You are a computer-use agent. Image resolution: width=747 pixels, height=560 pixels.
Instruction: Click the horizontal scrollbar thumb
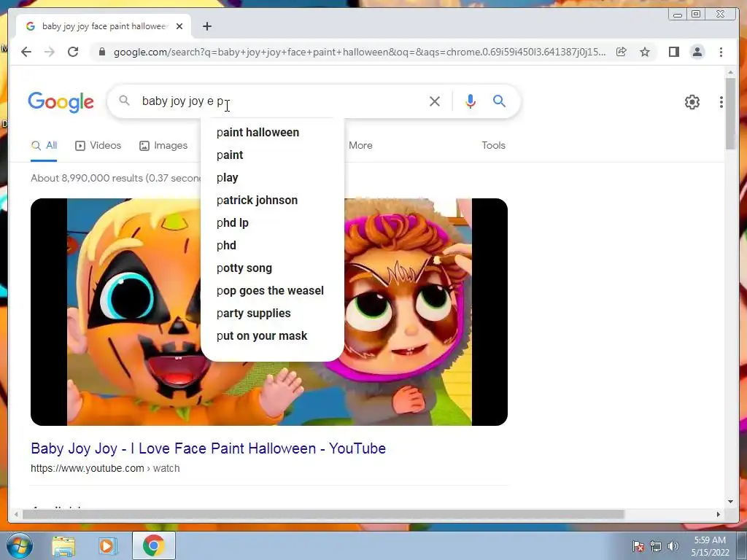323,514
